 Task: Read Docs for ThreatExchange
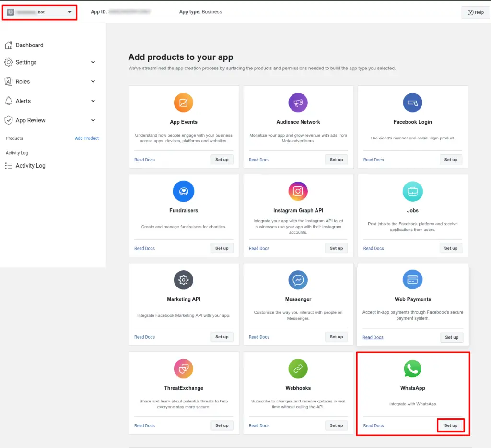coord(144,426)
